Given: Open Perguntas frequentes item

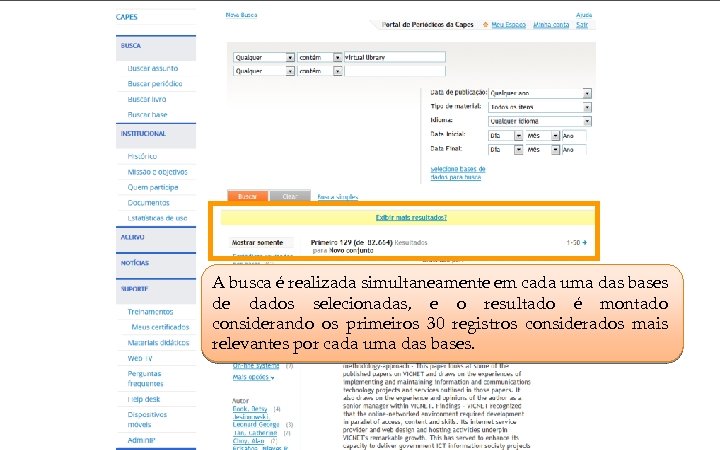Looking at the screenshot, I should [145, 378].
